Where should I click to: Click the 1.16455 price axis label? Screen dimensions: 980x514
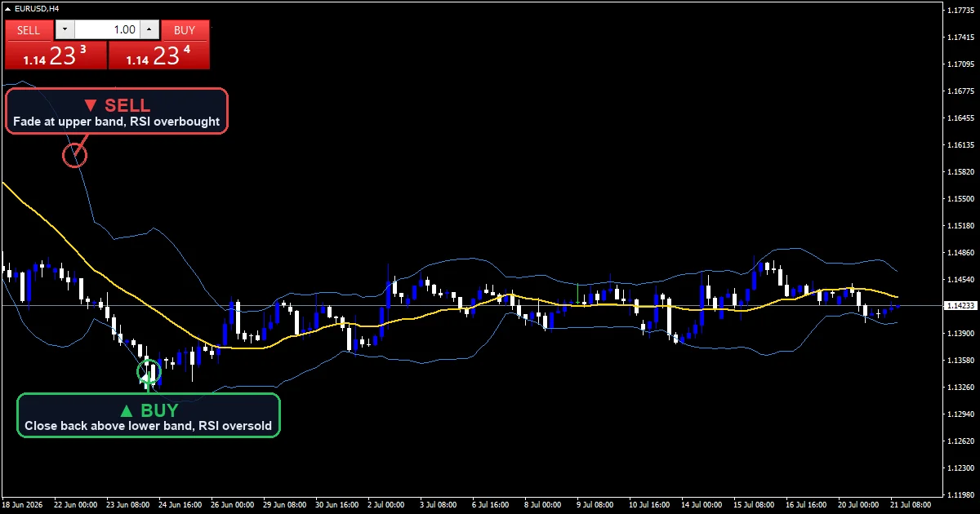click(960, 117)
